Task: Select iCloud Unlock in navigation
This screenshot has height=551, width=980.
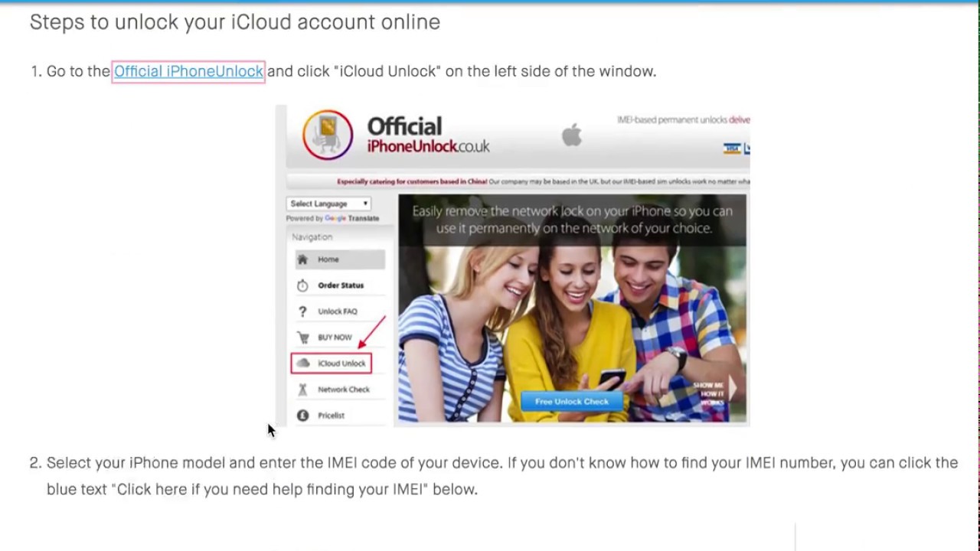Action: [x=332, y=364]
